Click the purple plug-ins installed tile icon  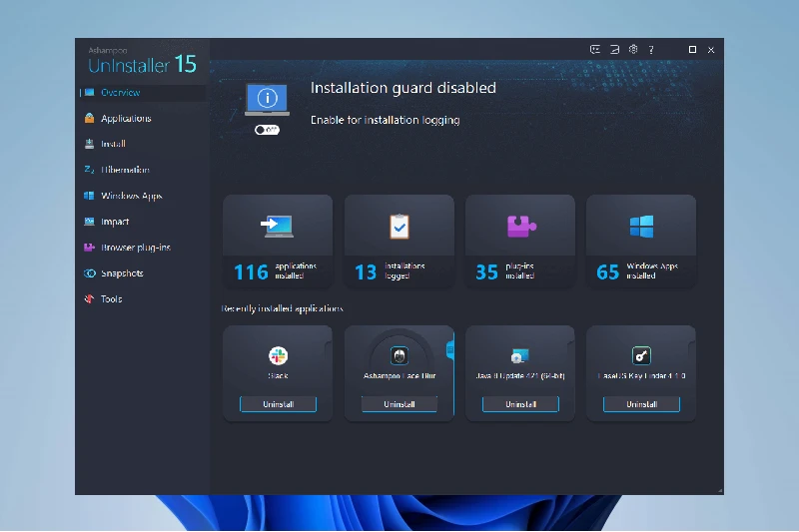click(x=520, y=226)
